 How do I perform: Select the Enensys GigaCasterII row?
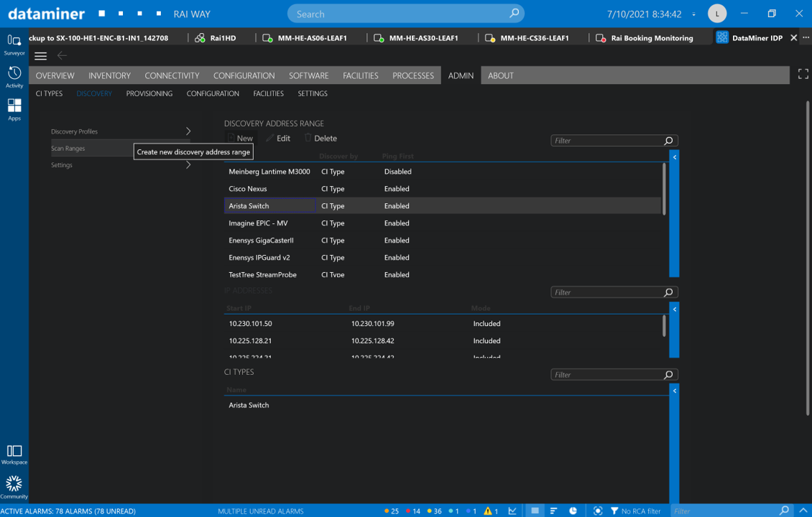point(443,240)
